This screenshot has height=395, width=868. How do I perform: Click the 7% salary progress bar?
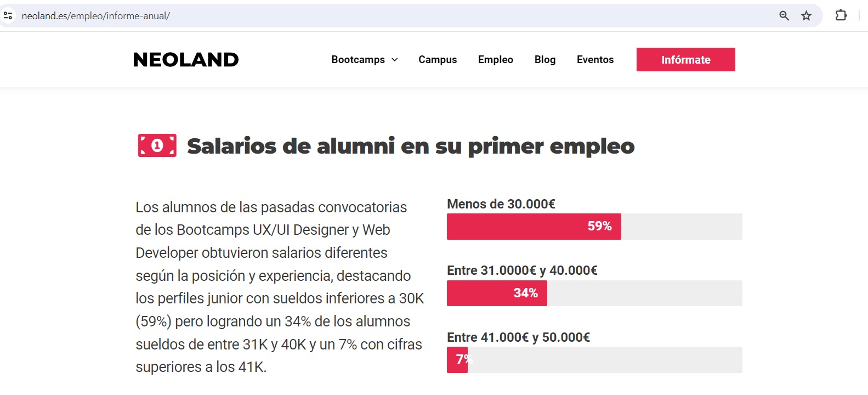(x=594, y=360)
